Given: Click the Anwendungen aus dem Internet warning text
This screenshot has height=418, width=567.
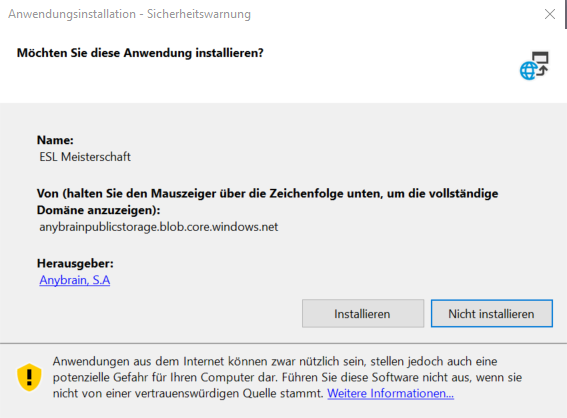Looking at the screenshot, I should [x=275, y=361].
